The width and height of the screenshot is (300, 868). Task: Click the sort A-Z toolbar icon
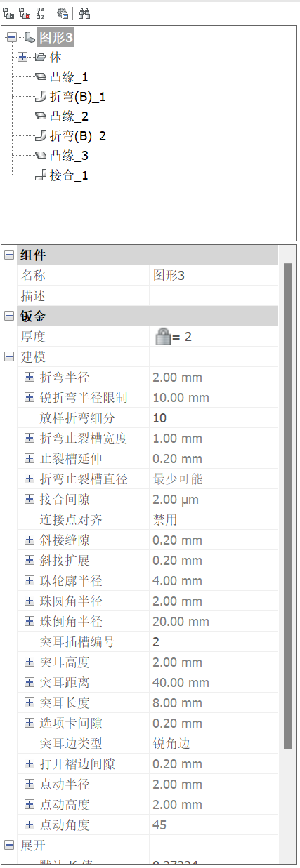(x=40, y=13)
